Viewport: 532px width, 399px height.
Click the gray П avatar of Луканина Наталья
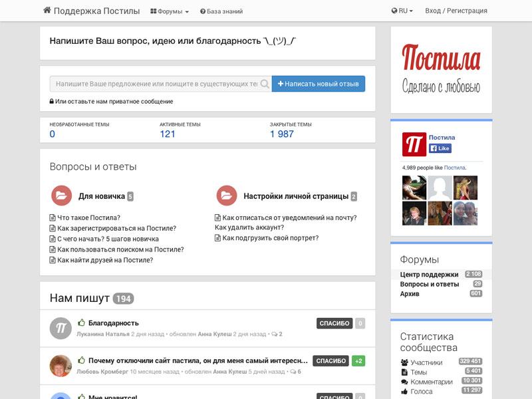tap(61, 328)
